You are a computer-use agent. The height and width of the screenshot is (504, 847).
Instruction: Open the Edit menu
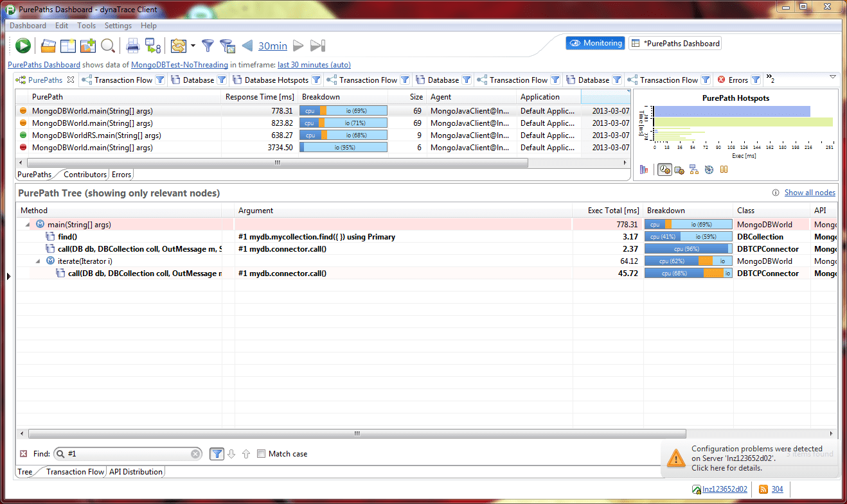click(x=62, y=26)
